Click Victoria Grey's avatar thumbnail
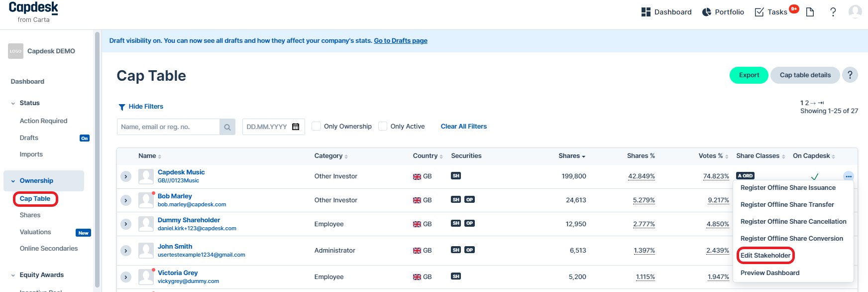 click(x=146, y=277)
